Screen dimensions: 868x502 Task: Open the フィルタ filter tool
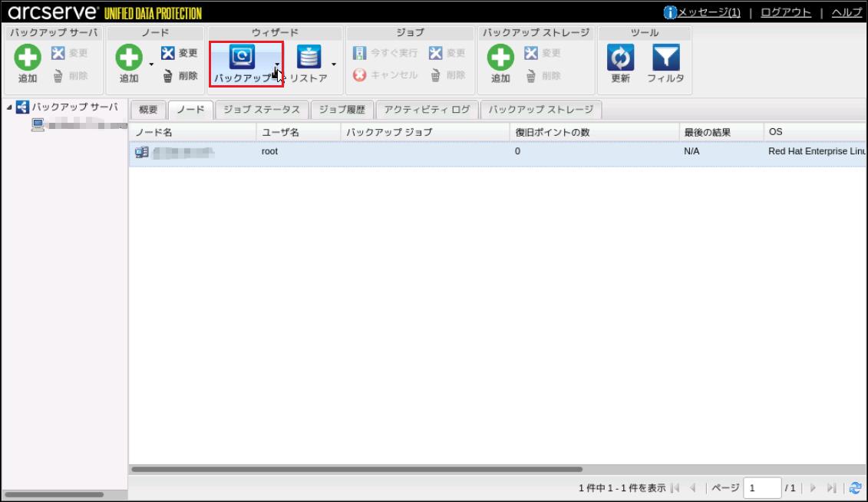(x=665, y=58)
